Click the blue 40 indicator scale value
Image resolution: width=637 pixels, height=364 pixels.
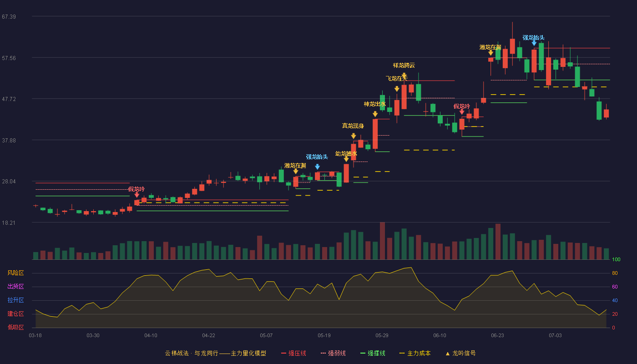615,300
